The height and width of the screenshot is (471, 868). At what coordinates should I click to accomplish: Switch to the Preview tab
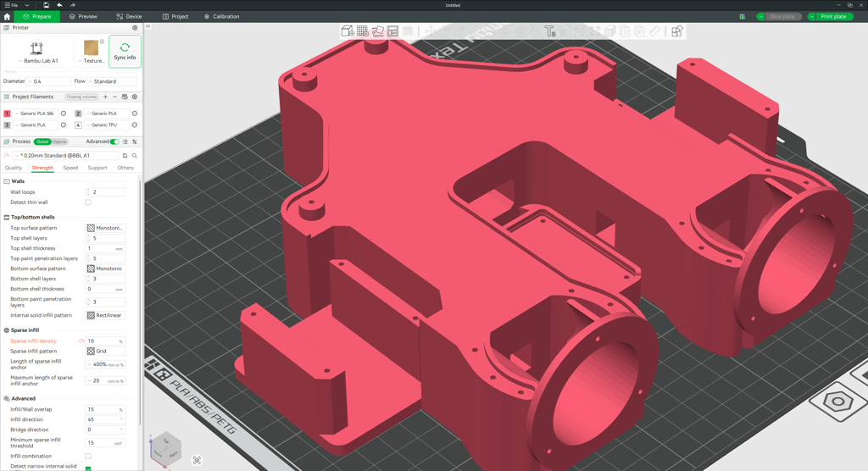coord(84,17)
